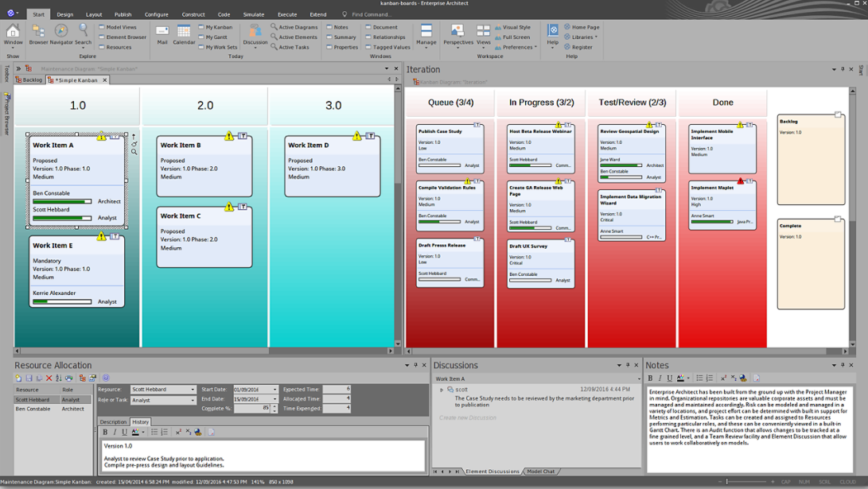Image resolution: width=868 pixels, height=489 pixels.
Task: Expand scott's discussion thread
Action: (442, 390)
